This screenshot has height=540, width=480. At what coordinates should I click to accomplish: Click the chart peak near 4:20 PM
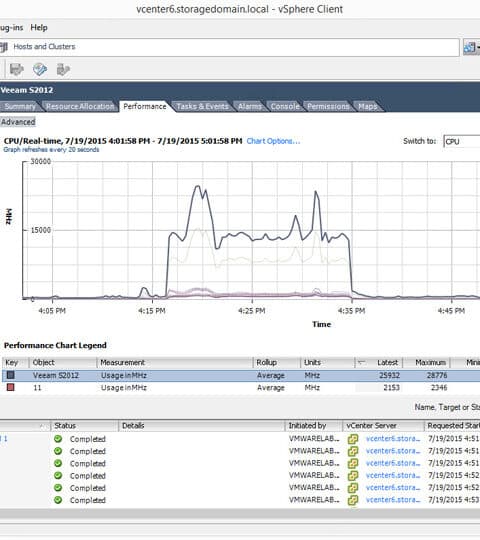[198, 186]
